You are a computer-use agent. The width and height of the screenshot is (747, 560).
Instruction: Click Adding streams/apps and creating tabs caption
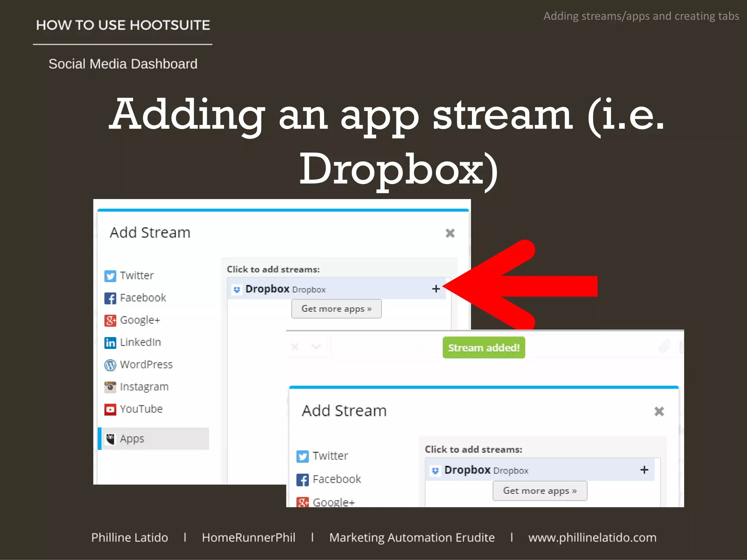pos(641,16)
